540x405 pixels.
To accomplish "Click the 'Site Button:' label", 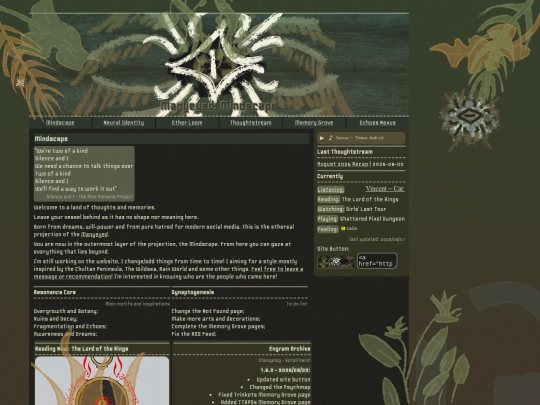I will 333,249.
